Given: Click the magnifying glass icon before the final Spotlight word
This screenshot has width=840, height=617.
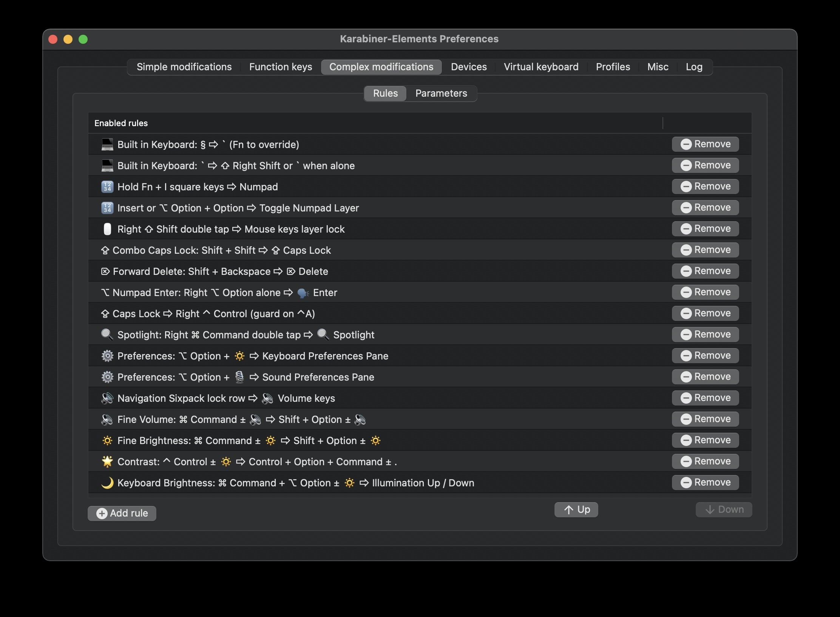Looking at the screenshot, I should click(323, 335).
